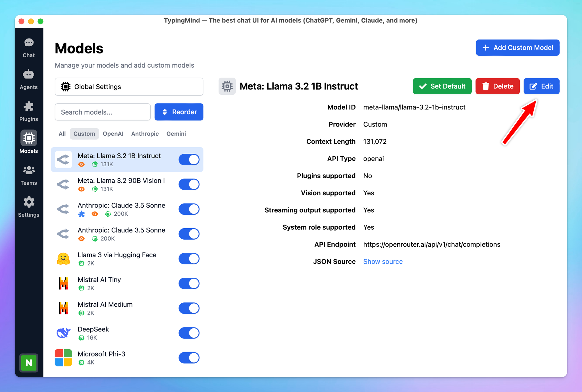Toggle off Meta: Llama 3.2 1B Instruct
This screenshot has height=392, width=582.
(189, 159)
